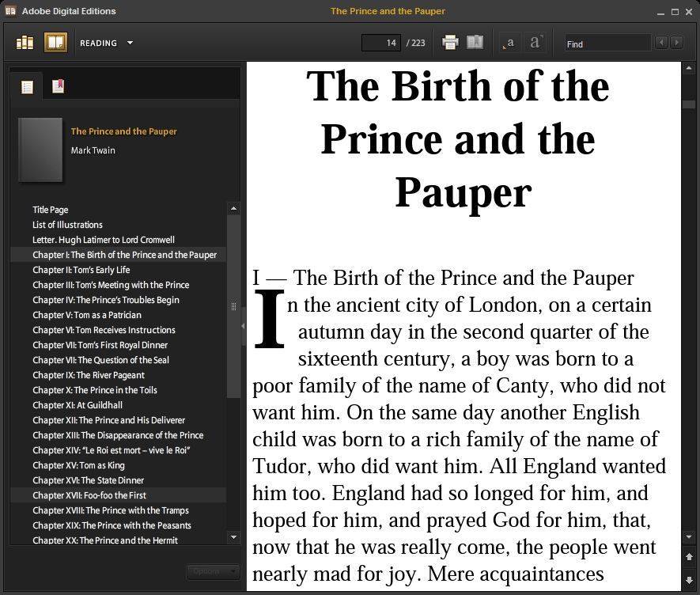This screenshot has width=700, height=595.
Task: Increase text size with large a
Action: pos(535,43)
